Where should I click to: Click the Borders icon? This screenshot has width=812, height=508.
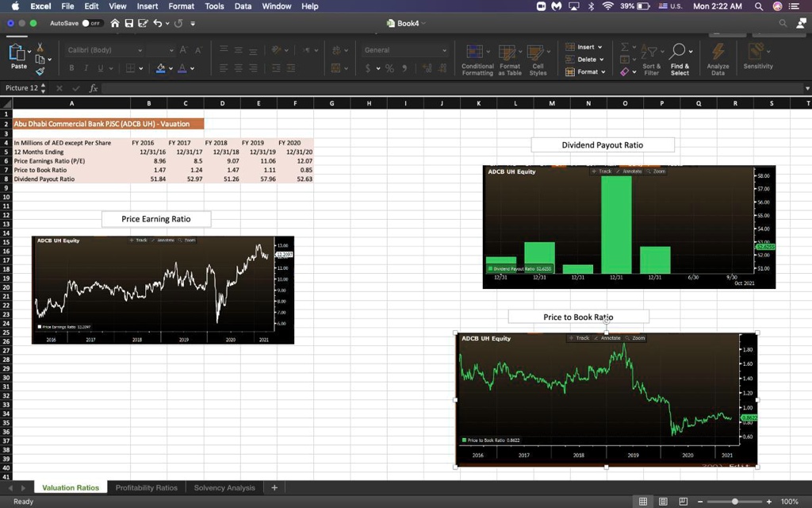(x=131, y=68)
